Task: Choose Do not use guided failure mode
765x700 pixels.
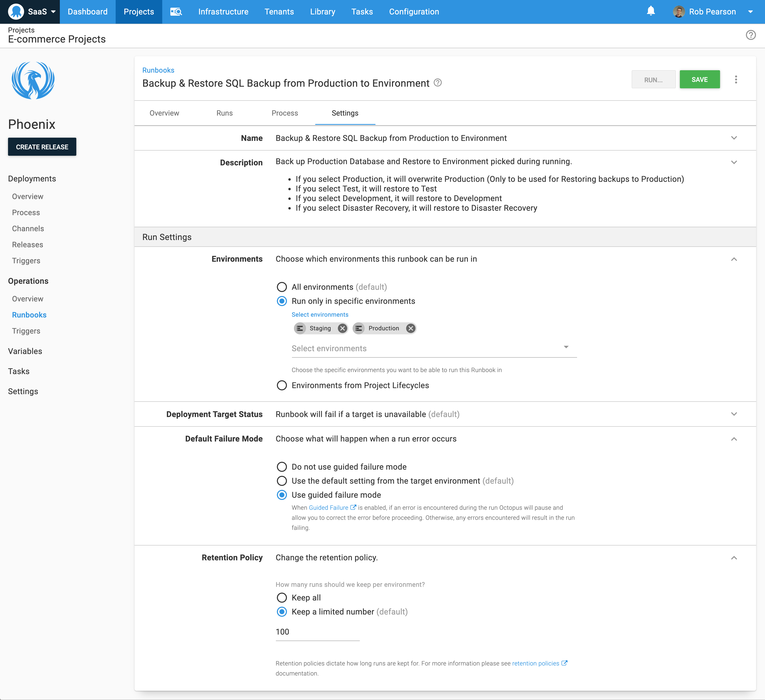Action: (x=282, y=467)
